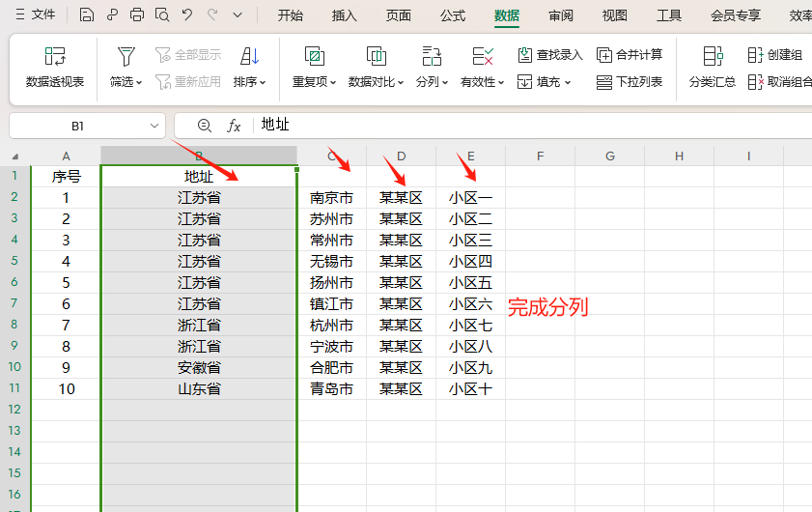Expand the 有效性 dropdown
Screen dimensions: 812x512
[x=501, y=82]
